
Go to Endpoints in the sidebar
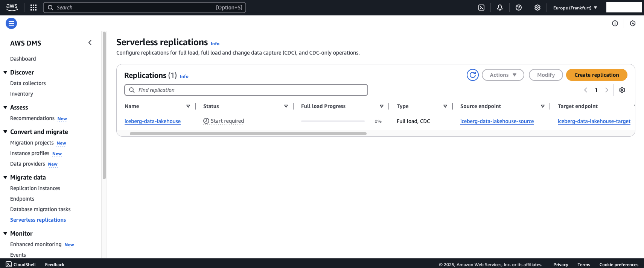tap(22, 199)
